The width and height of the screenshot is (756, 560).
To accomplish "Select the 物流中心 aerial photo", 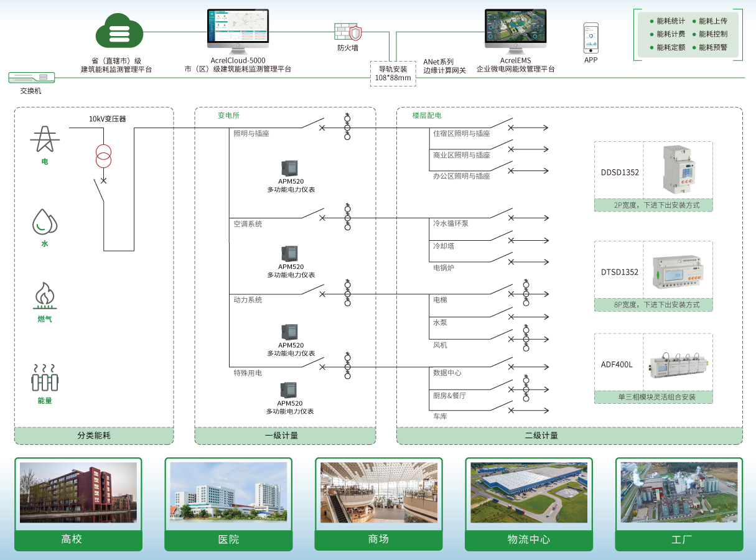I will point(528,492).
